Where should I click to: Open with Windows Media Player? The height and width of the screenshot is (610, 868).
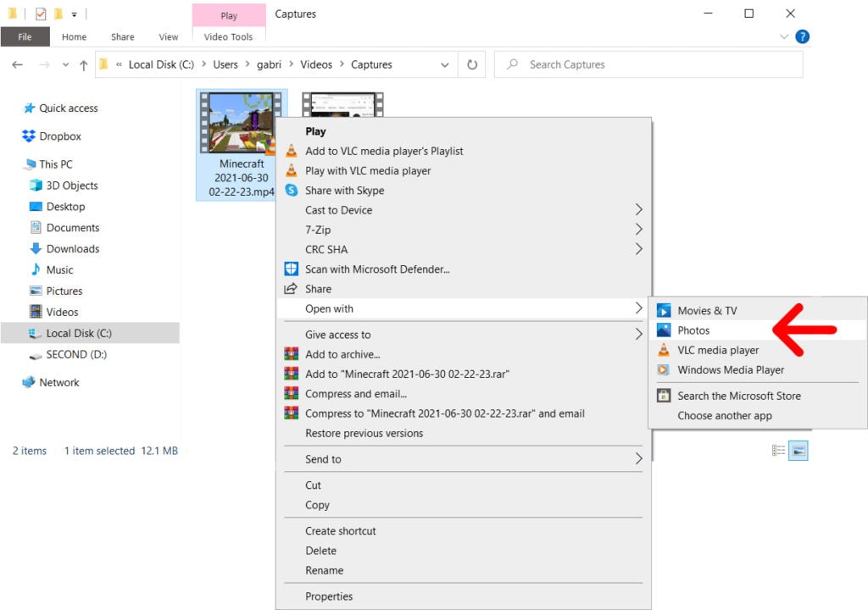757,369
